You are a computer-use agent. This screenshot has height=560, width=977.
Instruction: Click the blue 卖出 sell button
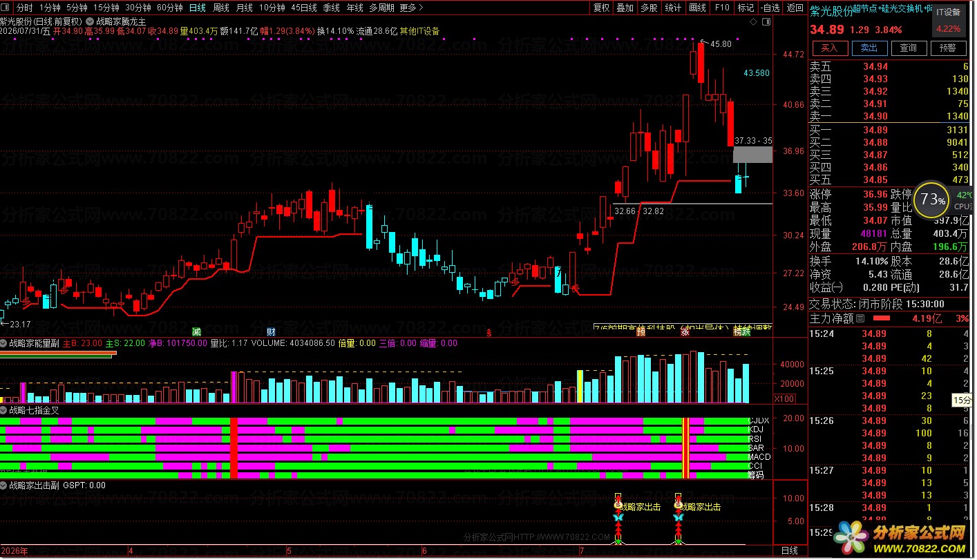(869, 48)
